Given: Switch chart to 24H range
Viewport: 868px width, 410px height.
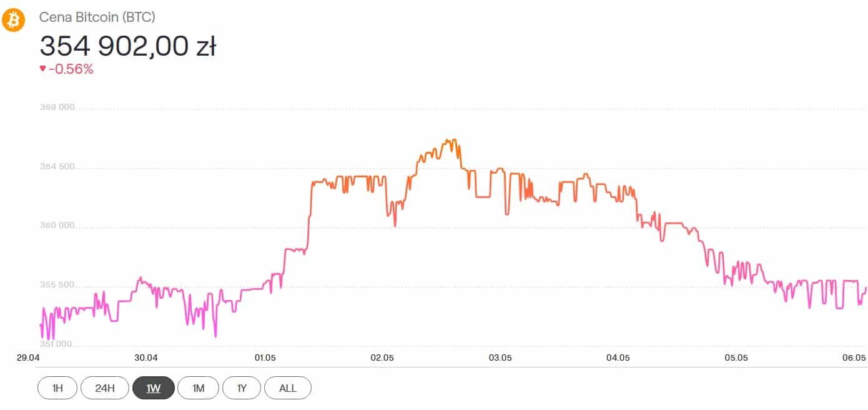Looking at the screenshot, I should coord(105,388).
